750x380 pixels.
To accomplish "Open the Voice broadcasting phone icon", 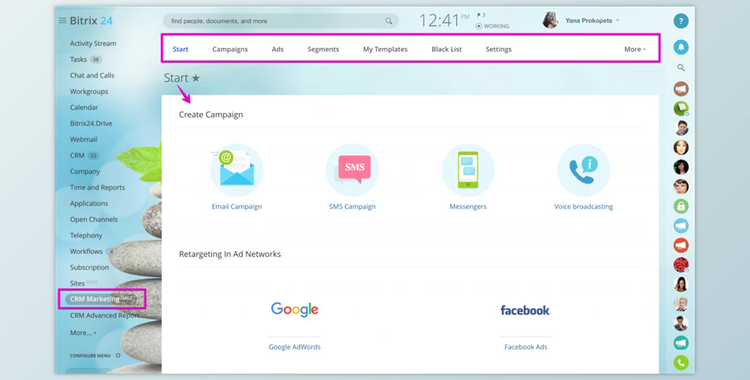I will 584,170.
